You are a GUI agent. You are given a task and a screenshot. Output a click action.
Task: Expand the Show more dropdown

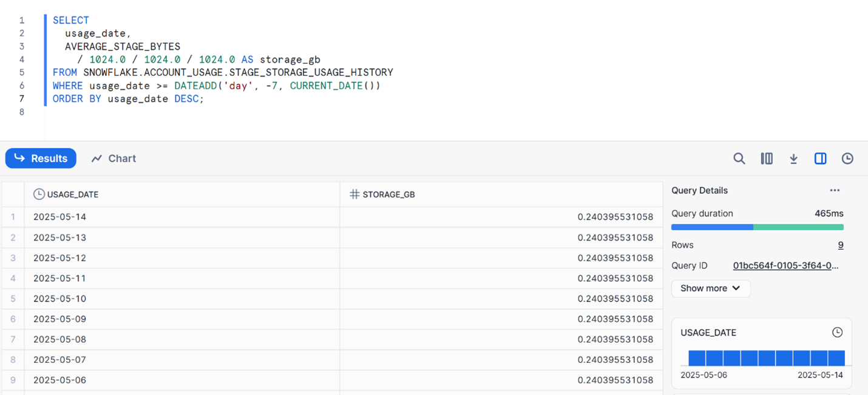tap(710, 288)
